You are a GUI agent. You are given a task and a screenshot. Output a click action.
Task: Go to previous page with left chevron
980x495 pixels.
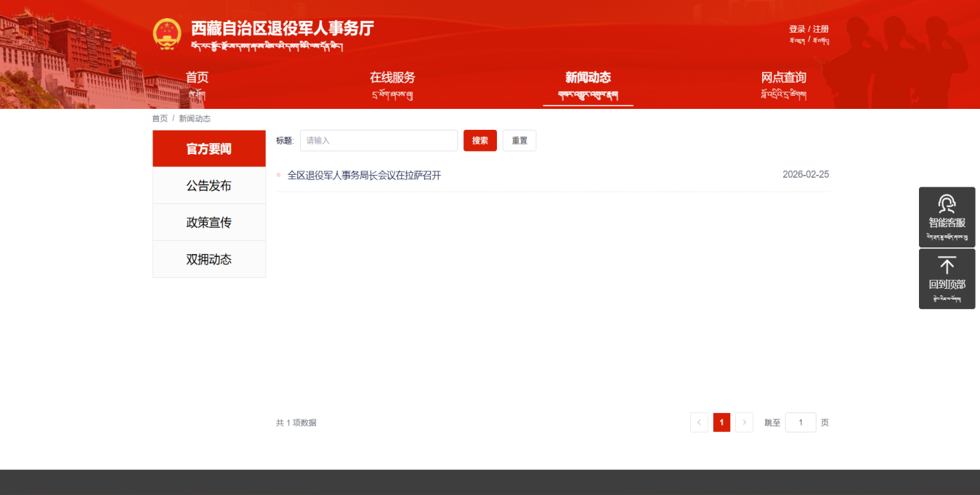coord(699,422)
